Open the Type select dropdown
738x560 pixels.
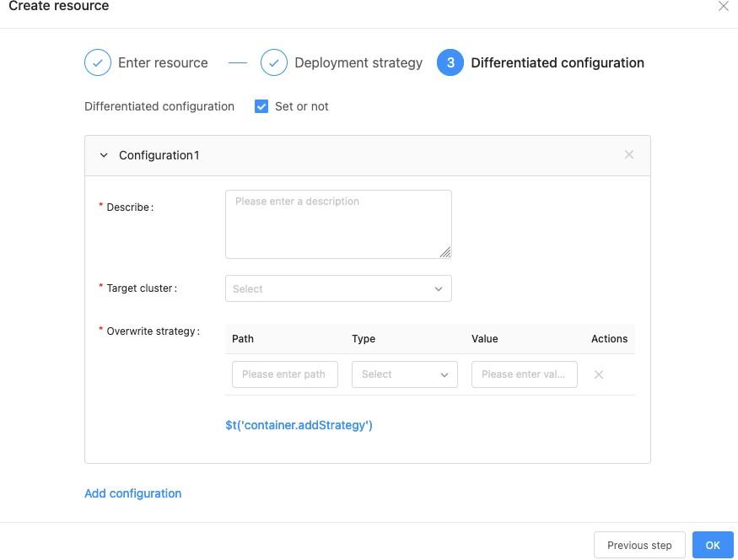coord(404,374)
